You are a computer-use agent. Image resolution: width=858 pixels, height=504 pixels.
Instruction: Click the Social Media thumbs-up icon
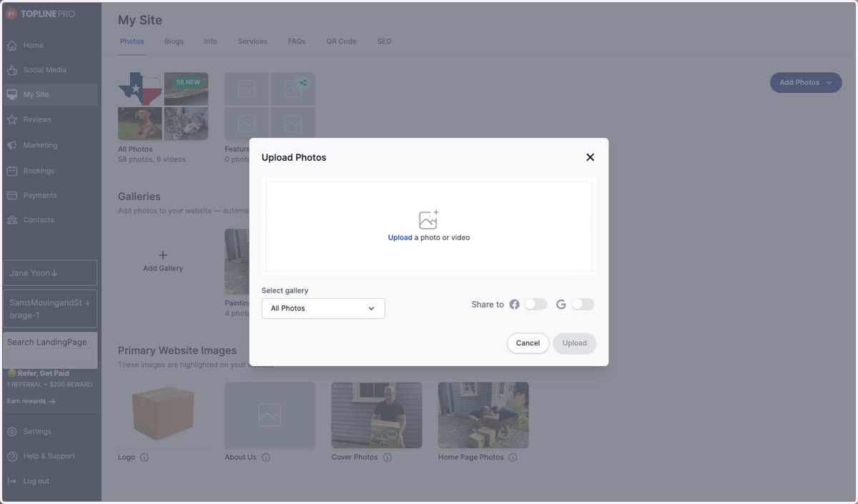pos(12,70)
